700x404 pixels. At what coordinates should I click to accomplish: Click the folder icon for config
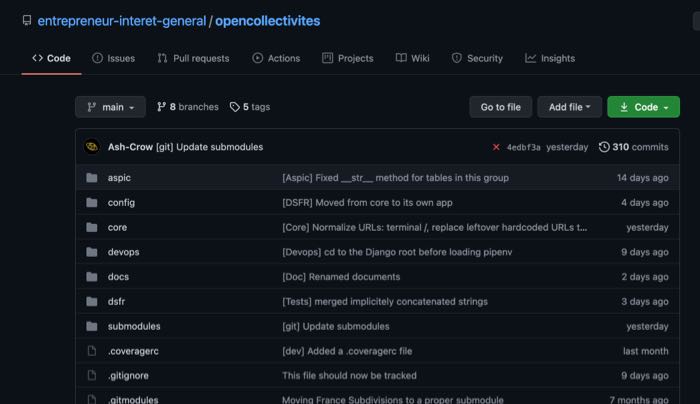coord(92,203)
